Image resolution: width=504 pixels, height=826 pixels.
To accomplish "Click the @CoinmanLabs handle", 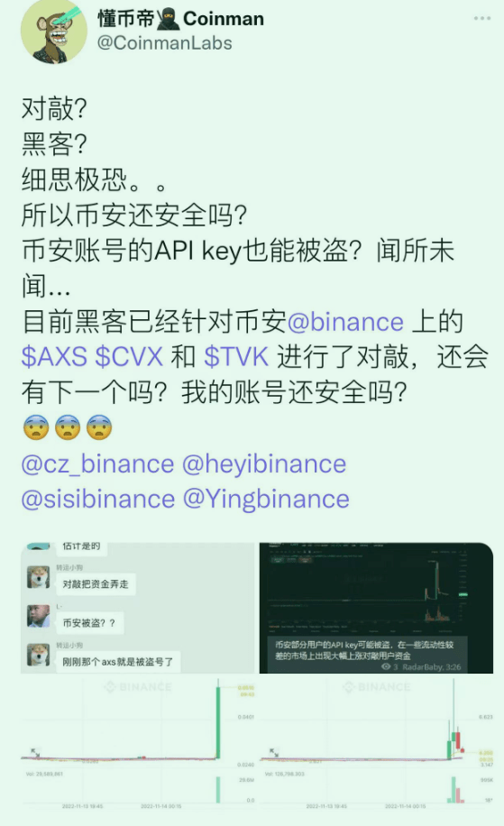I will tap(164, 43).
